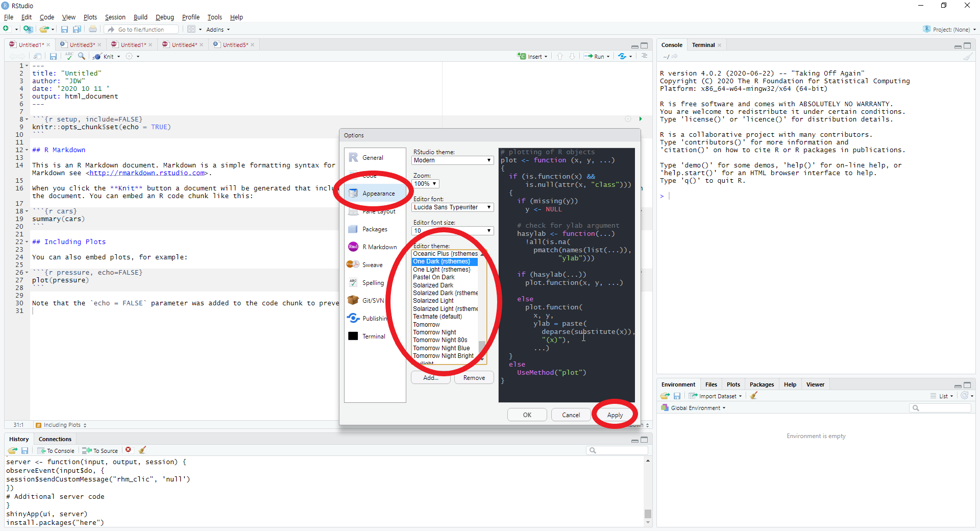
Task: Open the Zoom 100% dropdown
Action: coord(425,184)
